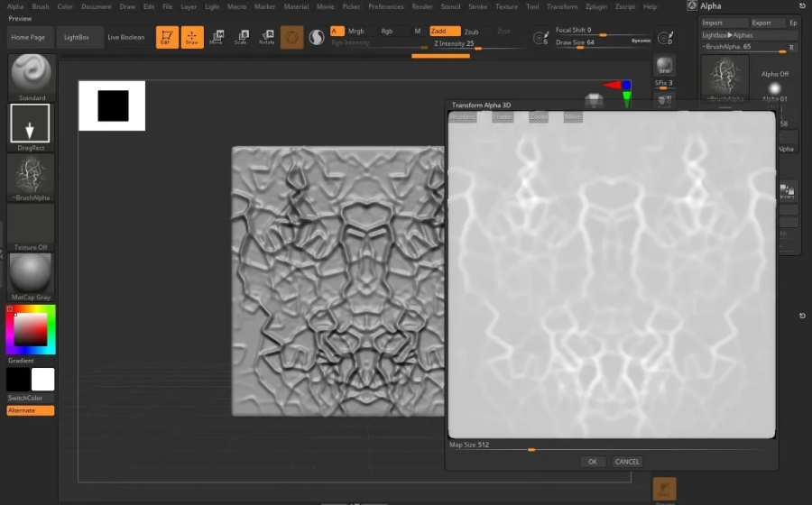Viewport: 812px width, 505px height.
Task: Toggle the Rgb mode
Action: tap(387, 31)
